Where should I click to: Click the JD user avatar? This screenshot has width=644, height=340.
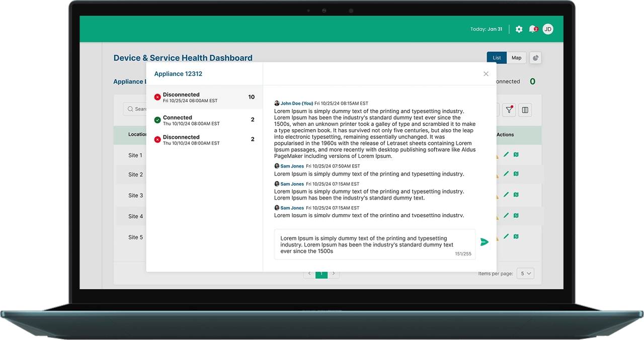click(x=548, y=29)
